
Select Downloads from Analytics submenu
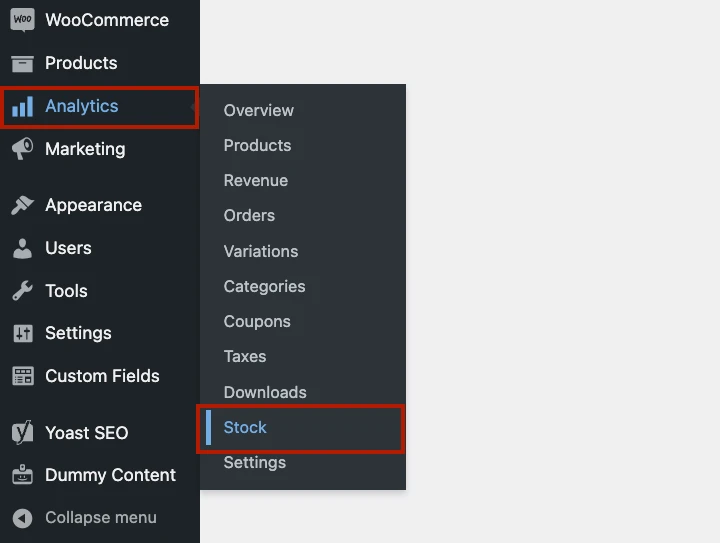(x=265, y=392)
